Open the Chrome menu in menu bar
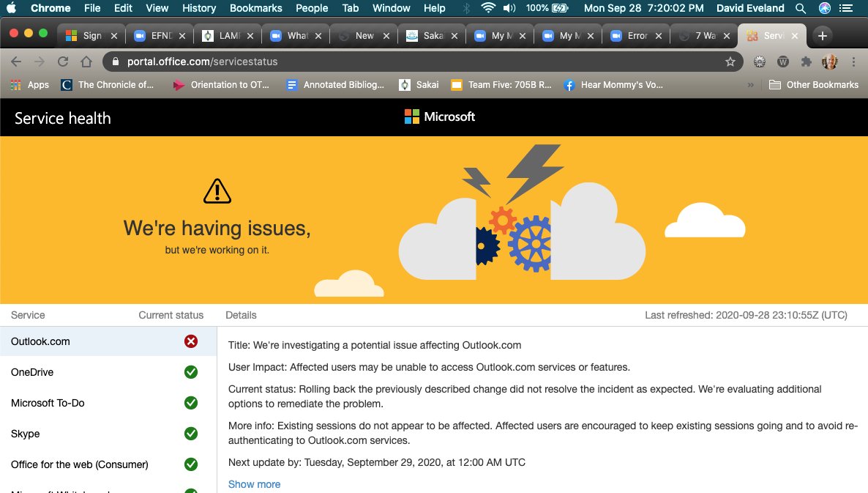The height and width of the screenshot is (493, 868). click(50, 8)
